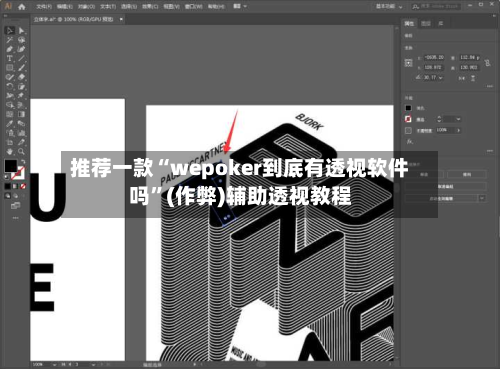
Task: Toggle constrain width and height proportions
Action: pos(487,63)
